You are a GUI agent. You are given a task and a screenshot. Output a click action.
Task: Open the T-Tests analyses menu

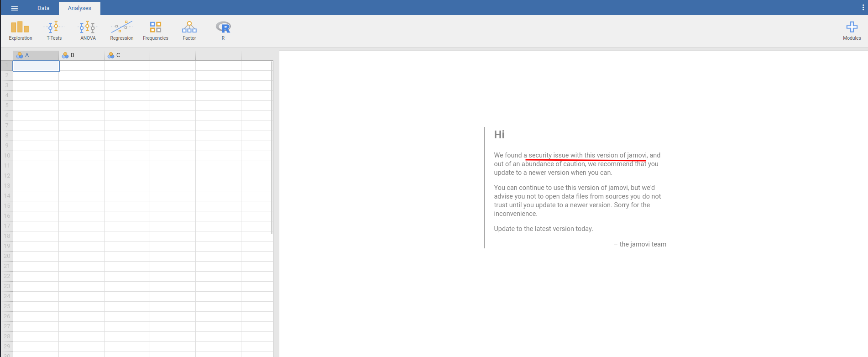click(54, 31)
